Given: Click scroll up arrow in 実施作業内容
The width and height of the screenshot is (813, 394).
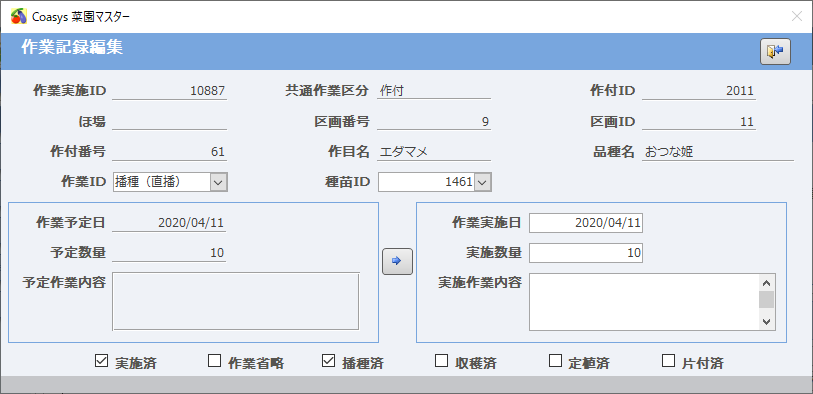Looking at the screenshot, I should 767,283.
